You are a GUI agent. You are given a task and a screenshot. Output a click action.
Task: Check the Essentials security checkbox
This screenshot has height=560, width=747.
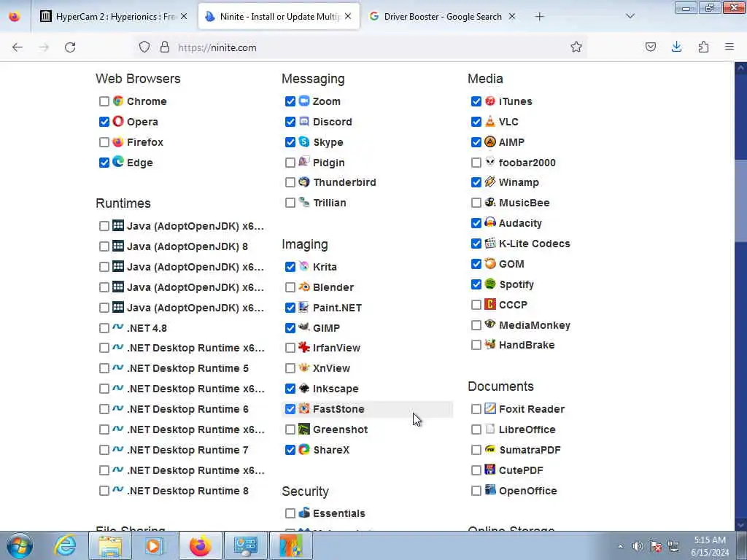point(290,513)
